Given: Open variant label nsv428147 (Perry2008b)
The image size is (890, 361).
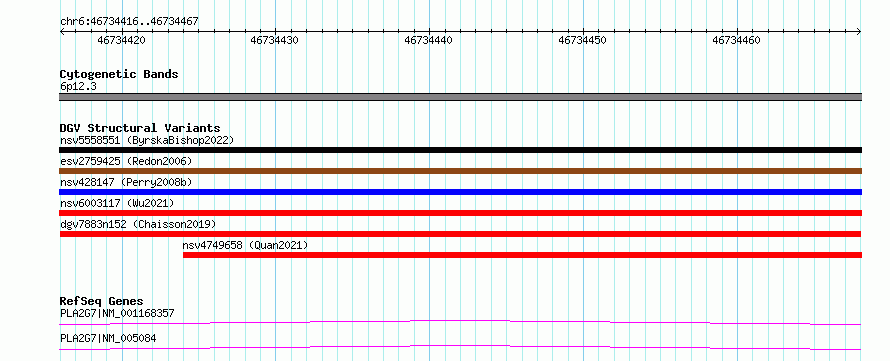Looking at the screenshot, I should click(x=126, y=182).
